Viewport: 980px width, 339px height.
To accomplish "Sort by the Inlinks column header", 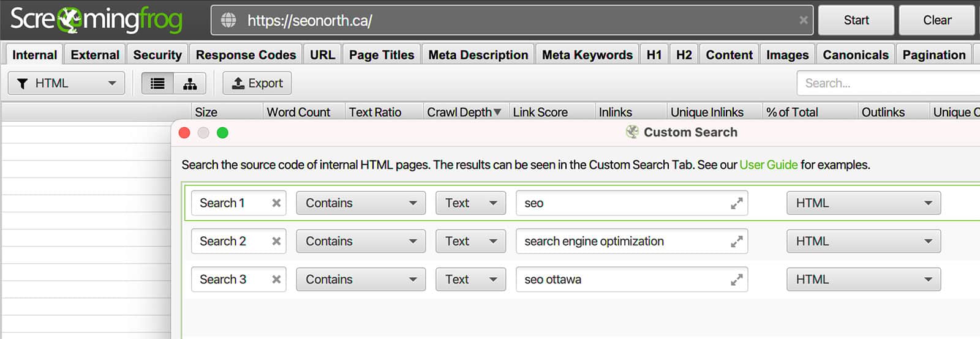I will [x=631, y=112].
